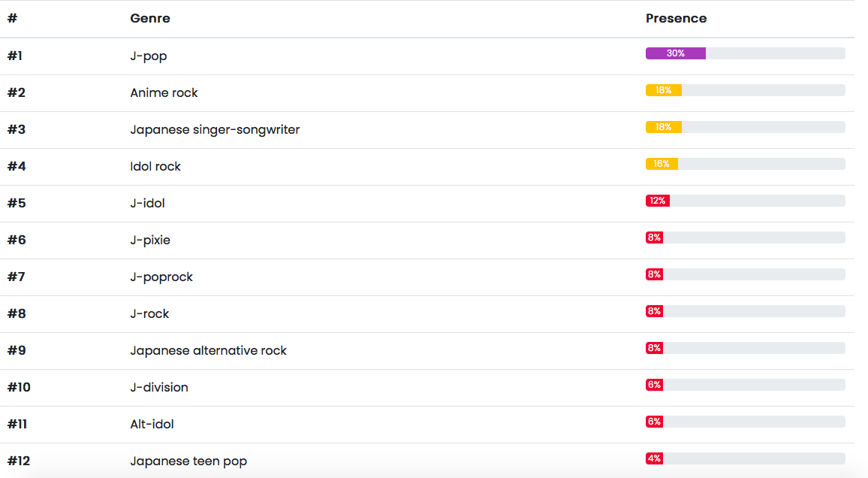Click the 6% presence bar for Alt-idol
Screen dimensions: 868x478
[x=654, y=422]
